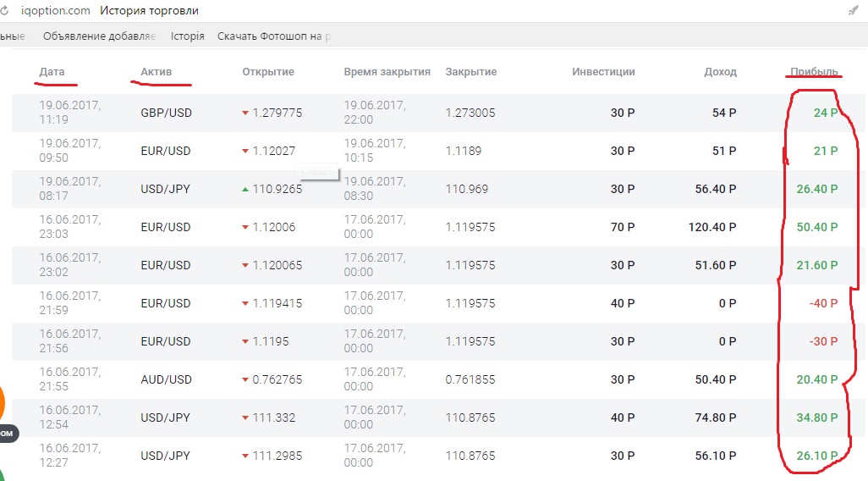
Task: Click the -40 ₽ loss value
Action: (x=824, y=304)
